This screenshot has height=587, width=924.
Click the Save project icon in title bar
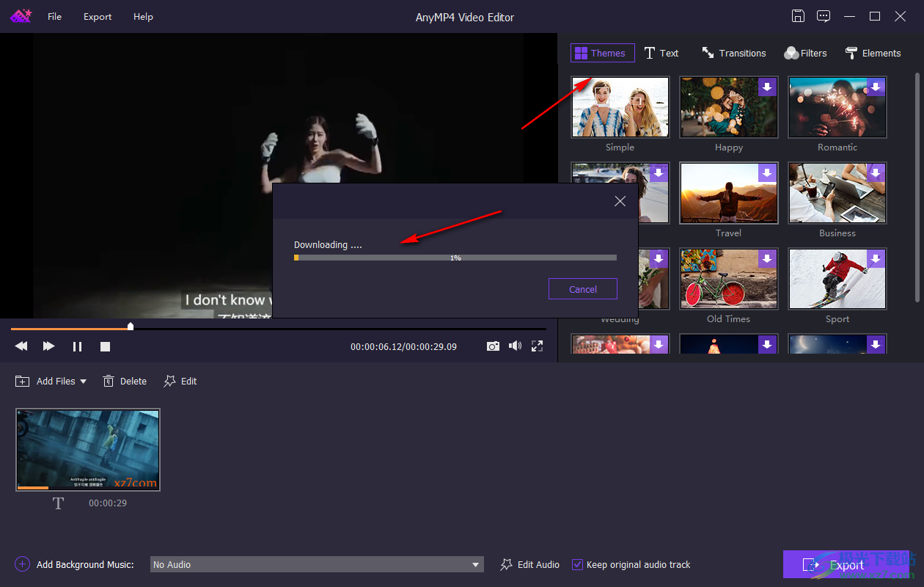point(798,16)
